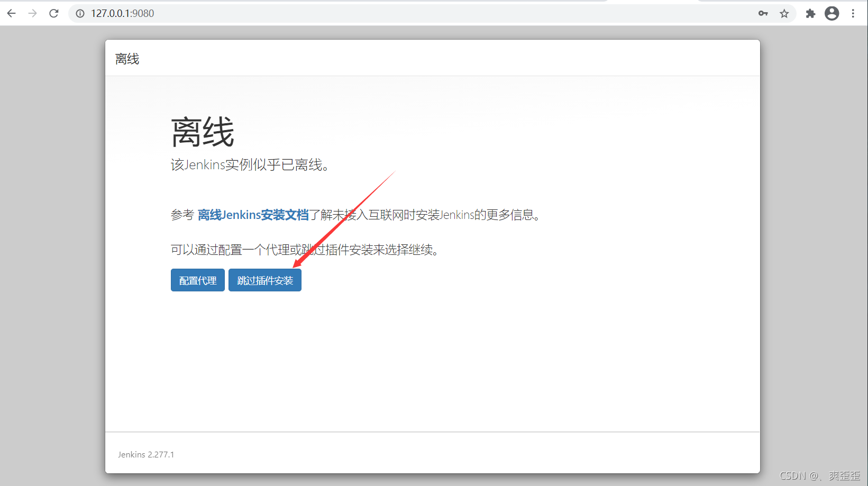Screen dimensions: 868x486
Task: Open the saved passwords key icon
Action: click(763, 13)
